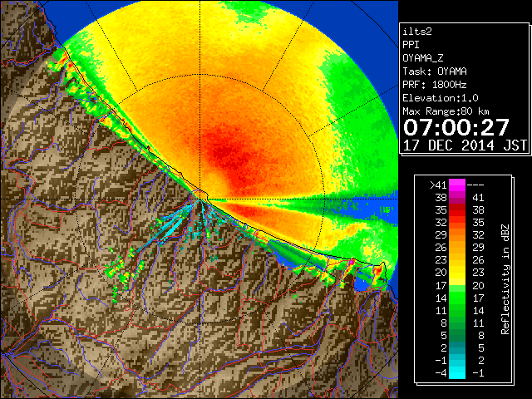Click the dark red reflectivity core offshore

227,153
